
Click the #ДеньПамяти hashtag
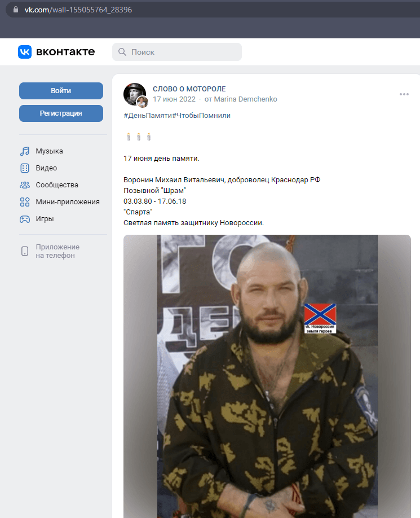[148, 116]
